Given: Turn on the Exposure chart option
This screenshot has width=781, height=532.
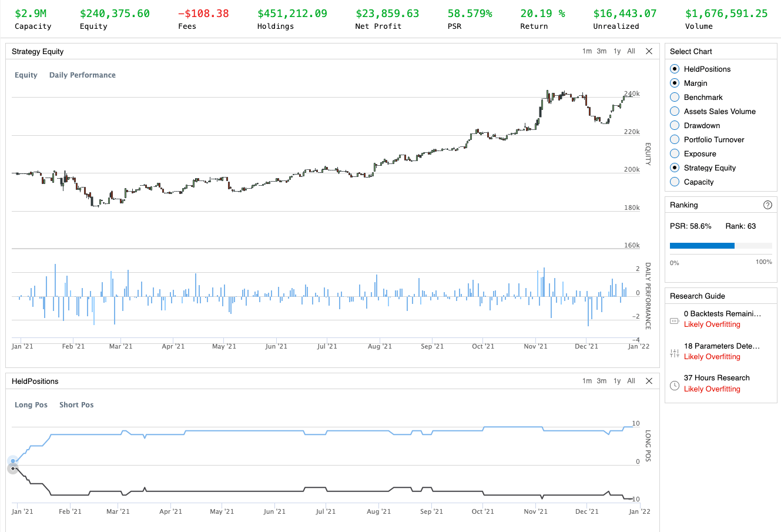Looking at the screenshot, I should [675, 154].
